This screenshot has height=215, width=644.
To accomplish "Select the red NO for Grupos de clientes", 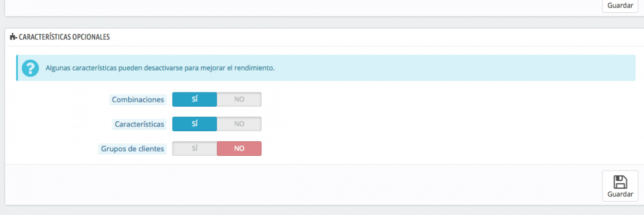I will 239,148.
